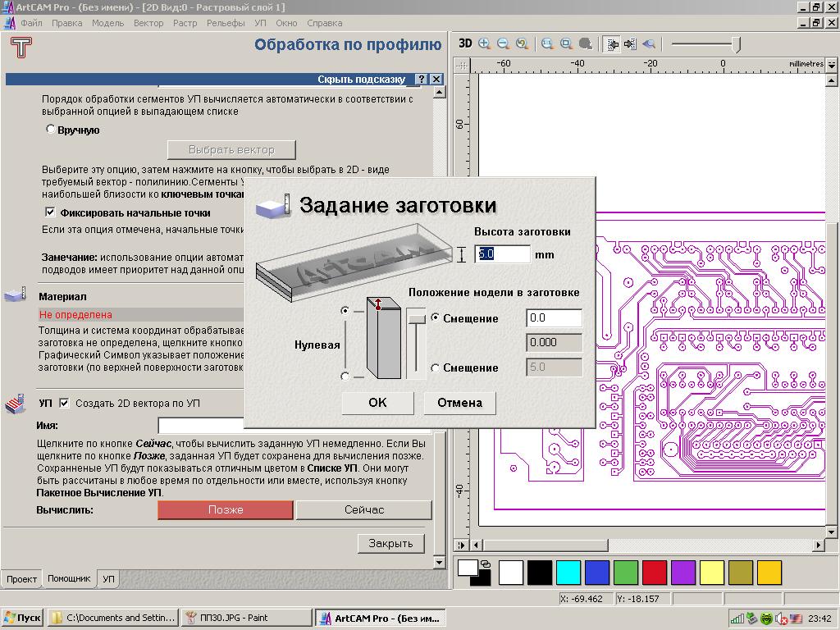The width and height of the screenshot is (840, 630).
Task: Click the zoom out magnifier tool
Action: (503, 44)
